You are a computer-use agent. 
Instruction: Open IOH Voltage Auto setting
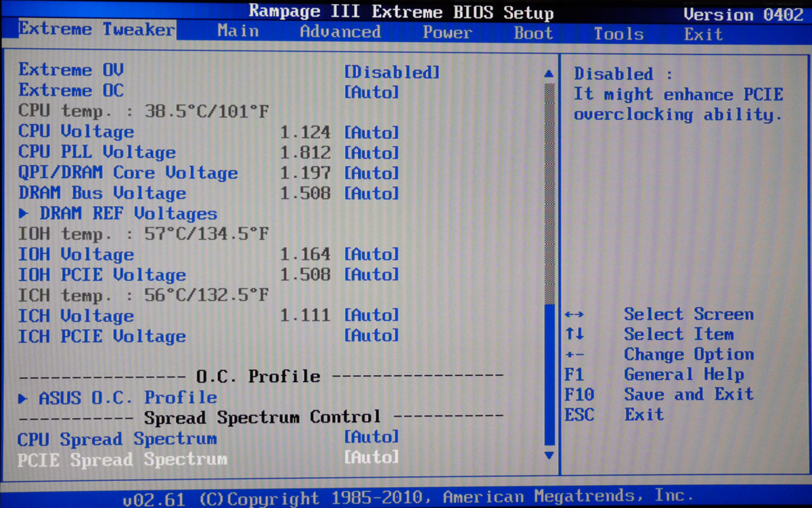tap(371, 255)
